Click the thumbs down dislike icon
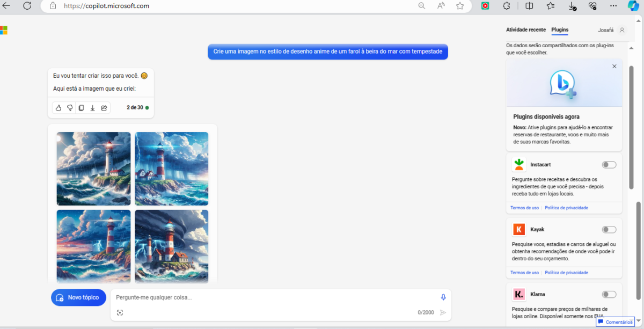This screenshot has width=644, height=329. 70,108
